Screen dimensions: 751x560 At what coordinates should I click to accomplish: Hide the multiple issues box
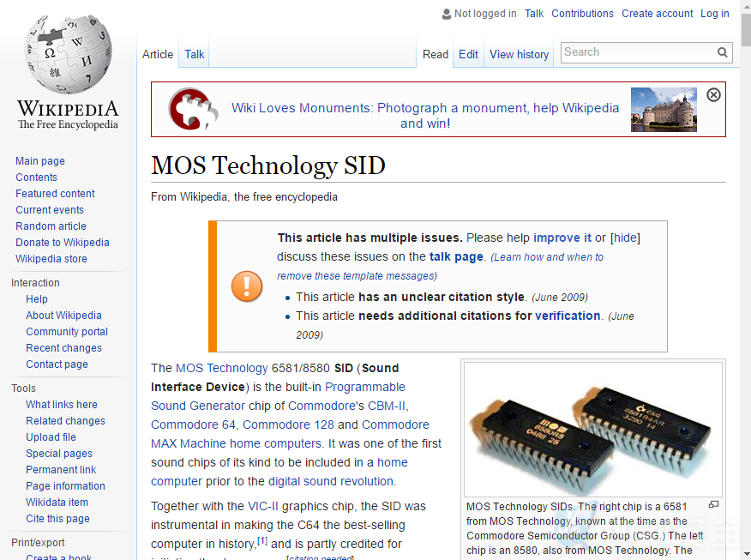[626, 238]
